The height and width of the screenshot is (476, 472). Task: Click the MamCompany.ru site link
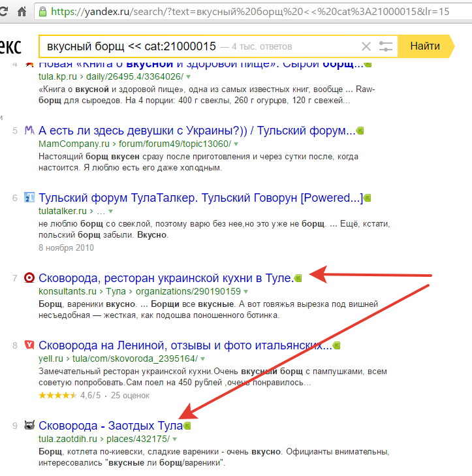pyautogui.click(x=74, y=144)
